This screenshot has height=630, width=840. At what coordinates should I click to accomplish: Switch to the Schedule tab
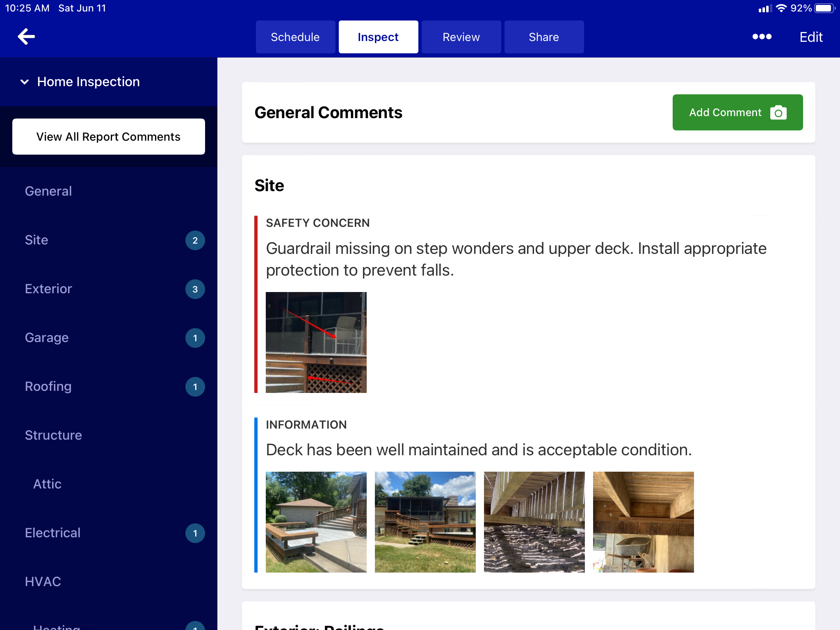coord(295,37)
